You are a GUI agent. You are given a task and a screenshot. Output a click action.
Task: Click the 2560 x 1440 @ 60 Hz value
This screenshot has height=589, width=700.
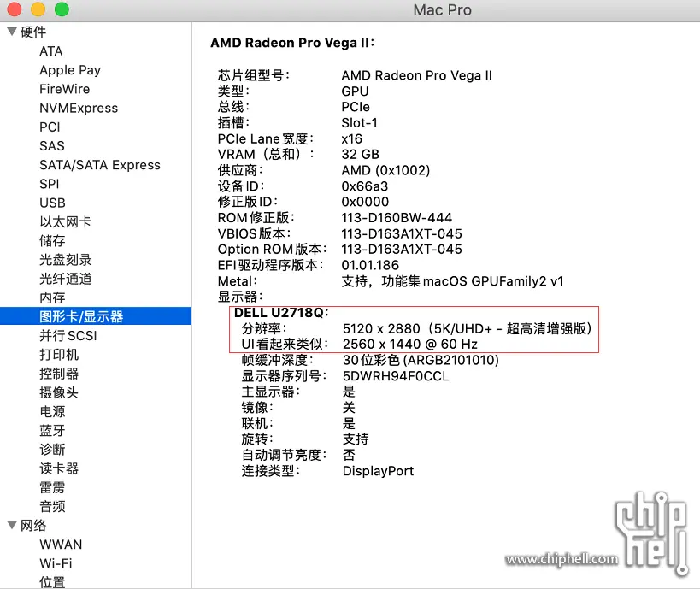point(409,345)
